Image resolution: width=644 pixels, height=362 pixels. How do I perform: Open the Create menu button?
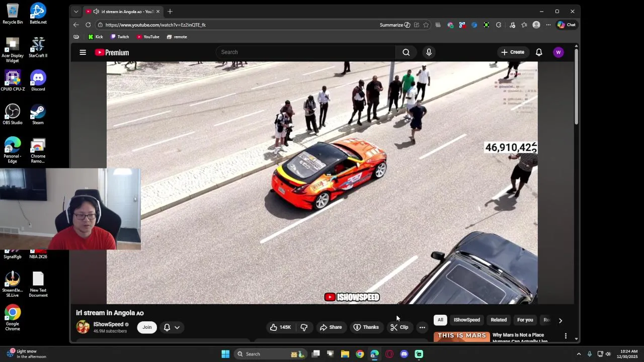[x=513, y=52]
